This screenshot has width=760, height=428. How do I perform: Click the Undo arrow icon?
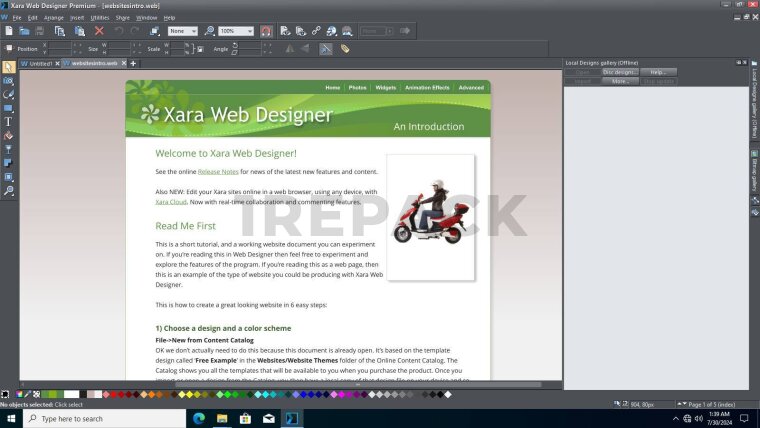pyautogui.click(x=118, y=31)
